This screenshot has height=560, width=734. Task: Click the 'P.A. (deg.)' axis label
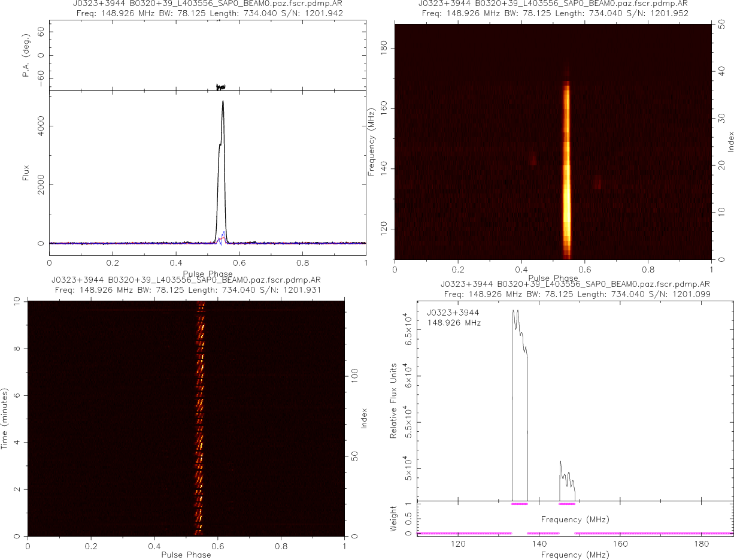[26, 55]
